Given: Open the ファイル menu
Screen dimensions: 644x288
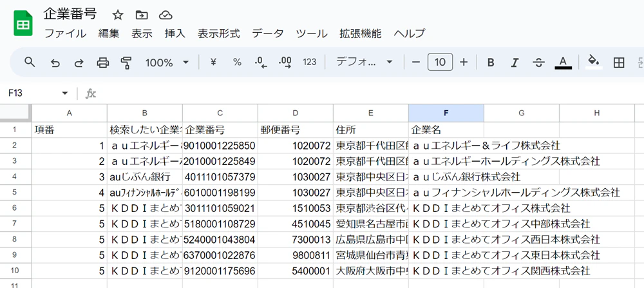Looking at the screenshot, I should click(65, 34).
